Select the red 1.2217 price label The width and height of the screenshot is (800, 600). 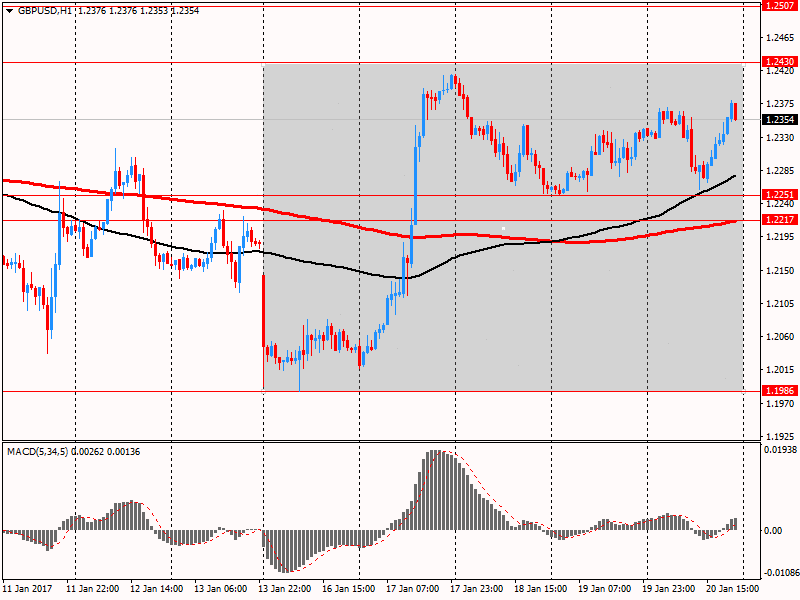[779, 220]
